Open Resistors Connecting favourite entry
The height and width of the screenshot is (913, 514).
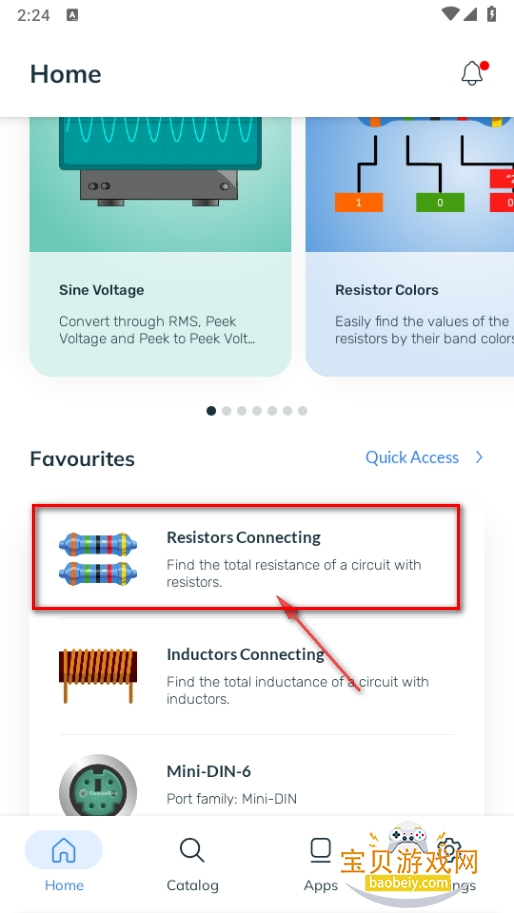(x=257, y=558)
